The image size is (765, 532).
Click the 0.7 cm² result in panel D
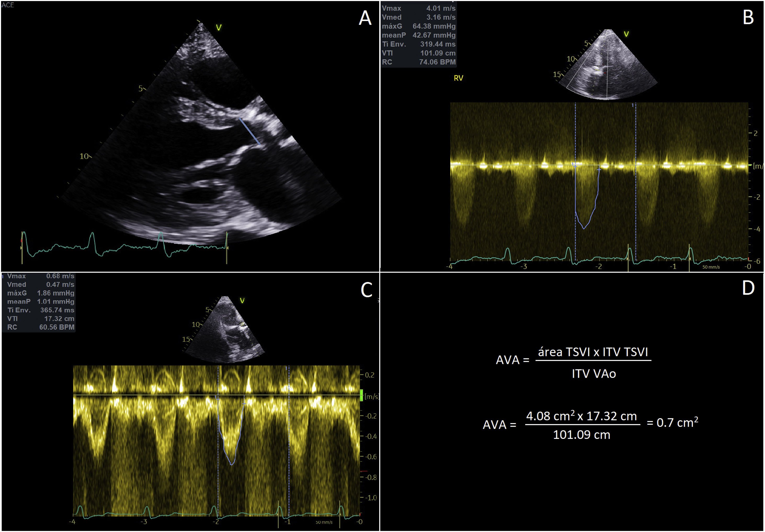tap(677, 422)
